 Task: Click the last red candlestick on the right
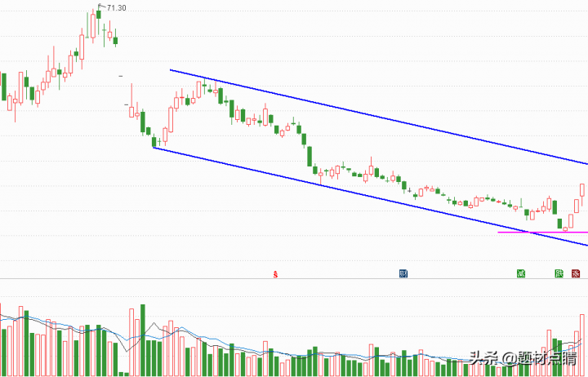point(583,190)
